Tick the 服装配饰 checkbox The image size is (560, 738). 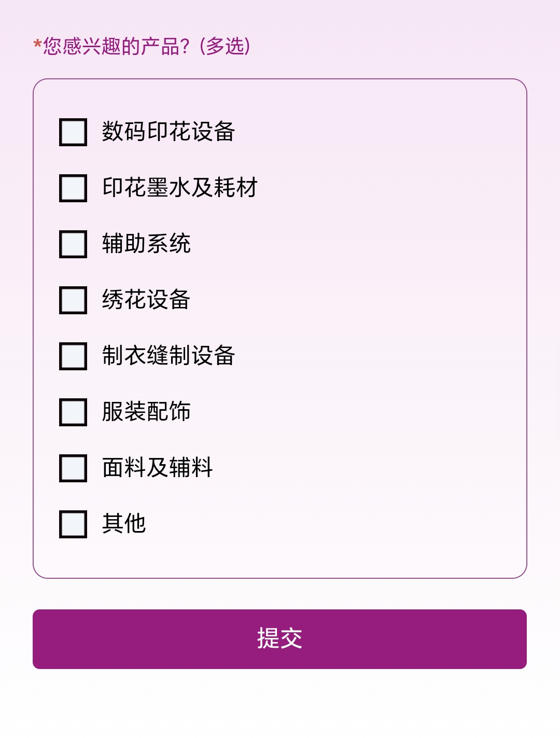coord(73,412)
